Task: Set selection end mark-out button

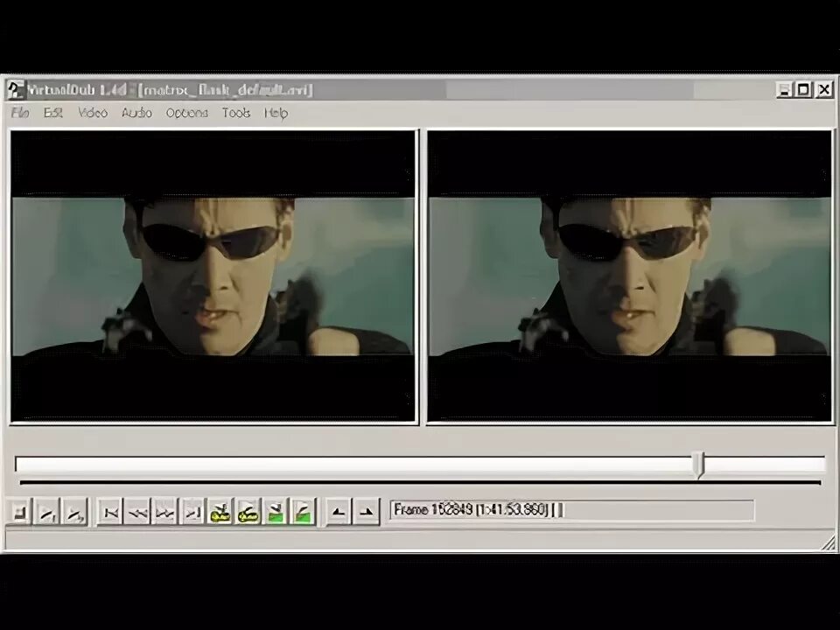Action: point(367,513)
